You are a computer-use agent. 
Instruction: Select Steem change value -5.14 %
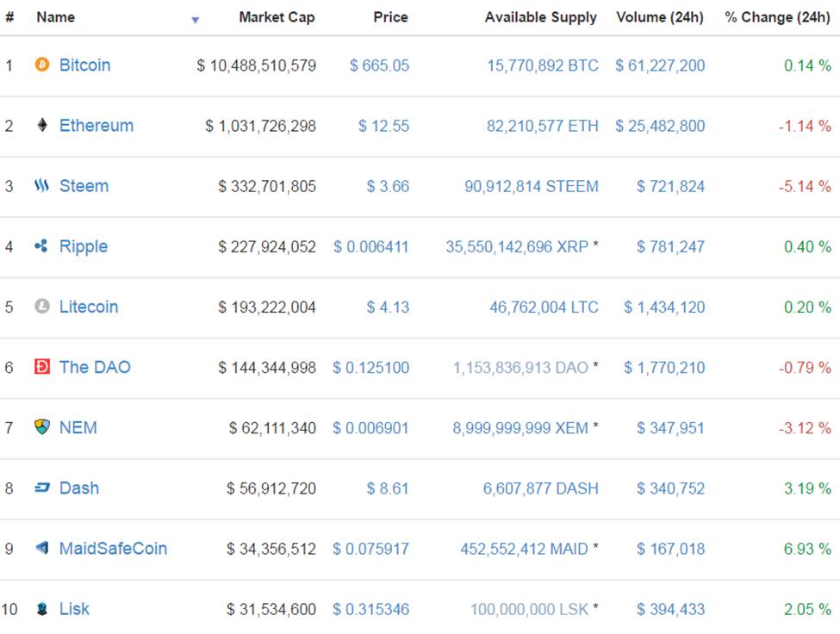point(805,186)
